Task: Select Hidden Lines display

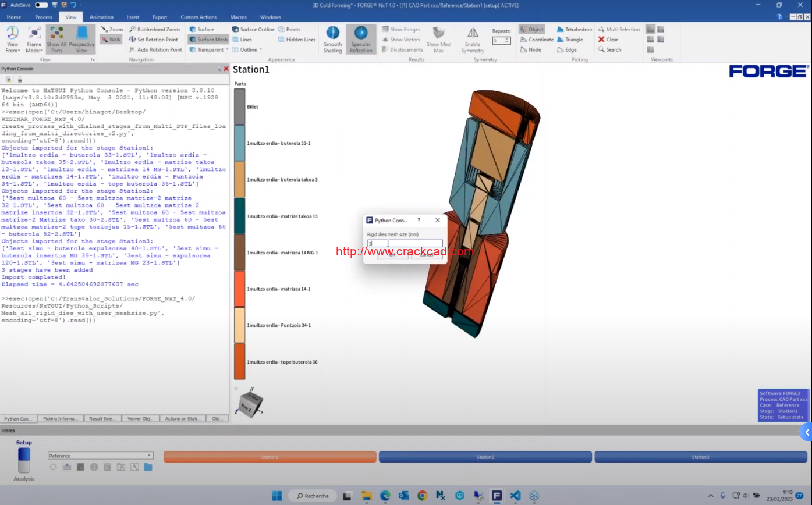Action: tap(297, 40)
